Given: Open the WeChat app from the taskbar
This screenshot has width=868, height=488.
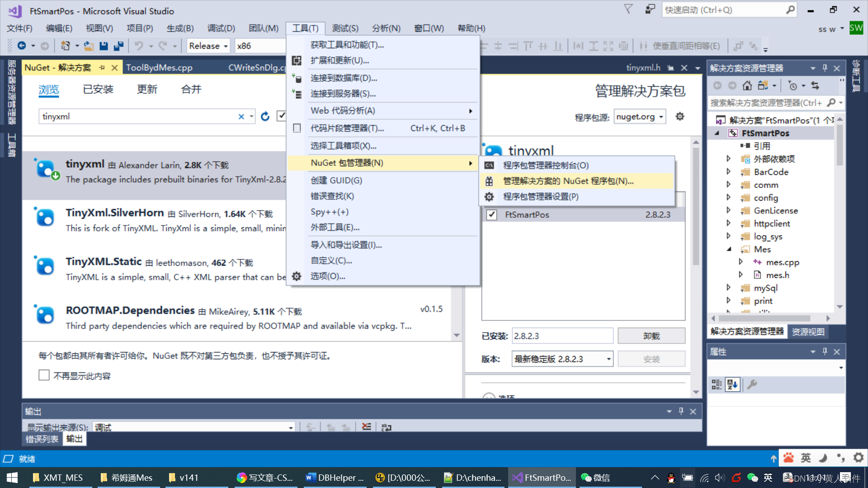Looking at the screenshot, I should click(596, 478).
